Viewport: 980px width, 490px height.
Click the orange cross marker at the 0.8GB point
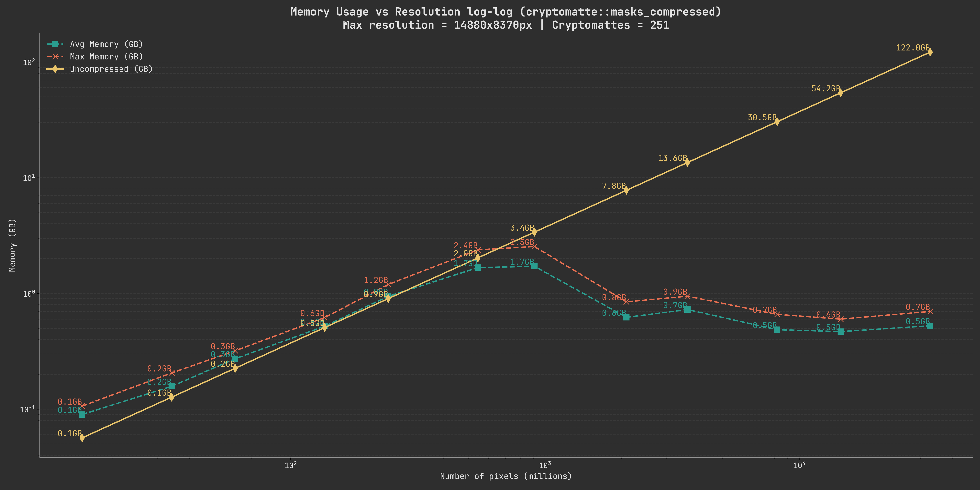pyautogui.click(x=626, y=302)
